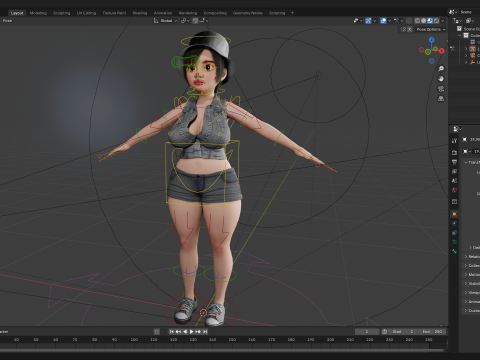480x360 pixels.
Task: Jump to timeline end frame
Action: (205, 332)
